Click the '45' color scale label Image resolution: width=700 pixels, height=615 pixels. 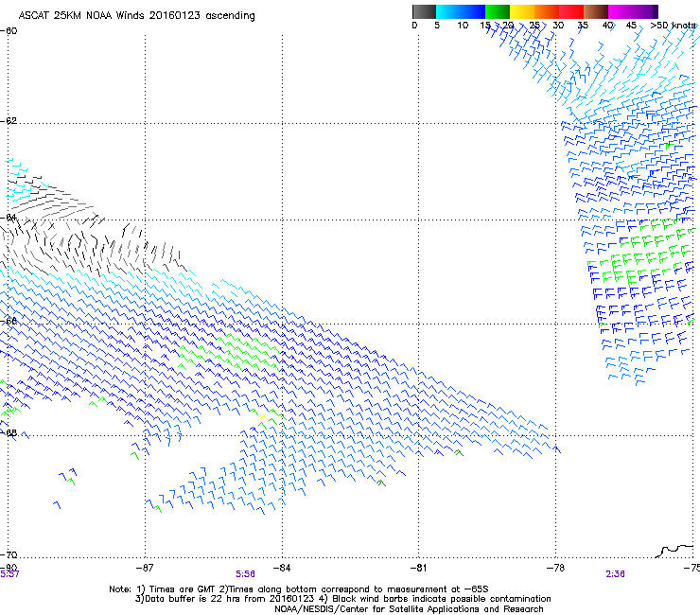[x=631, y=26]
